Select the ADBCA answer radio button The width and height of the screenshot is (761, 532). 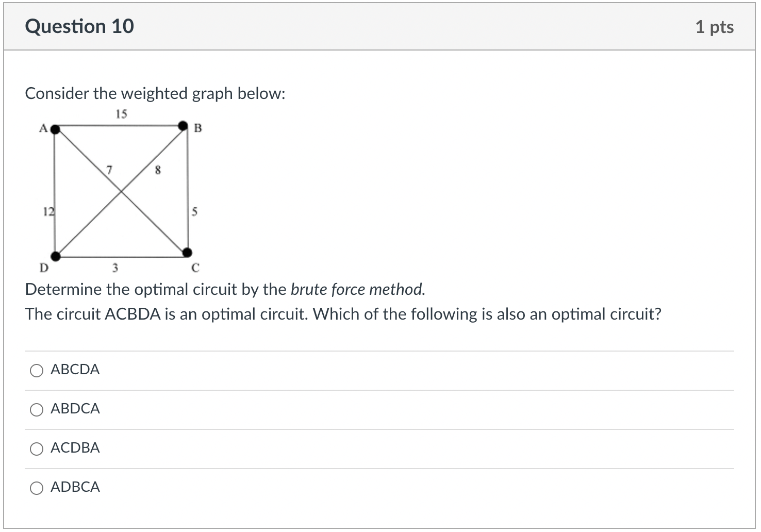tap(36, 488)
